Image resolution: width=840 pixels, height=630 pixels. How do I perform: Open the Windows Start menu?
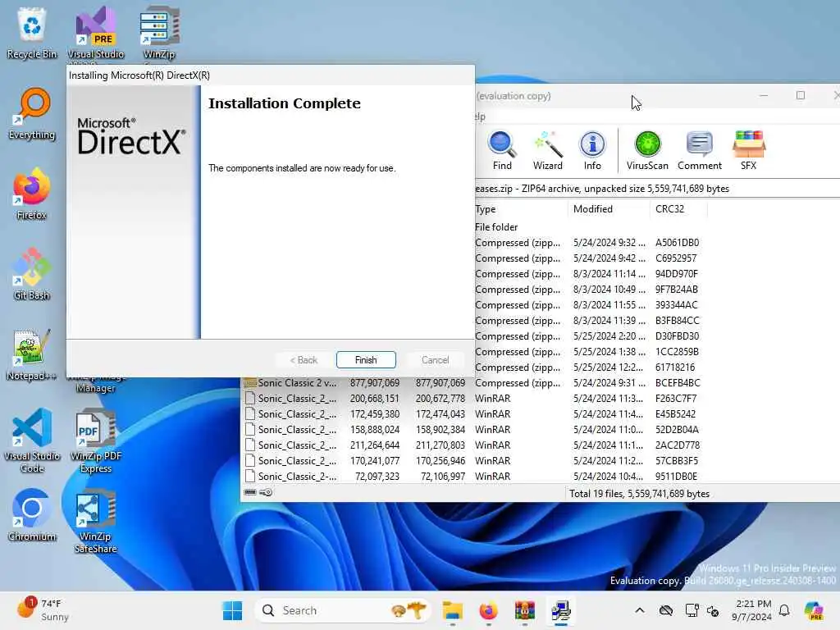pyautogui.click(x=232, y=610)
